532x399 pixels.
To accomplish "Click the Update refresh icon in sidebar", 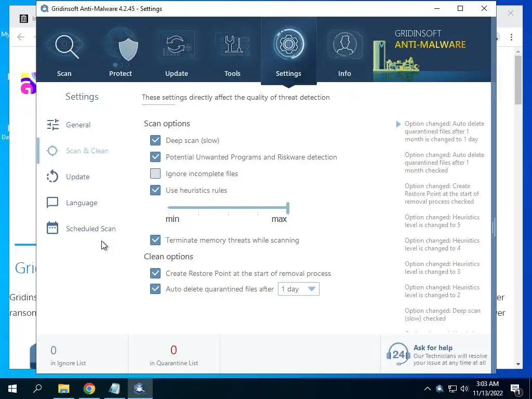I will [x=52, y=177].
